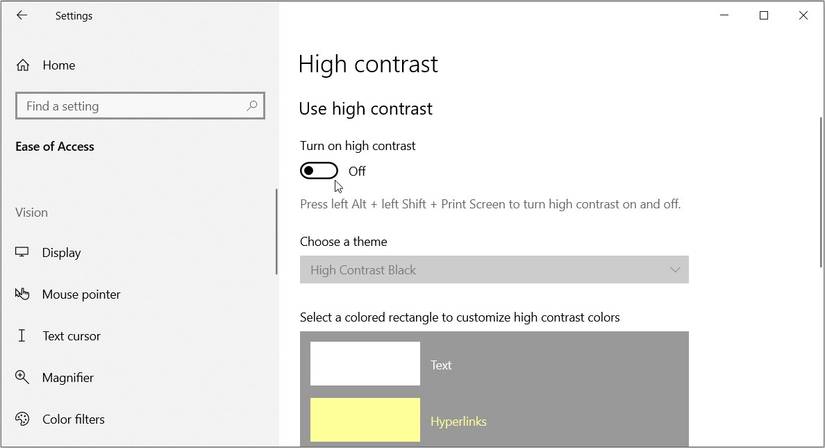Select the Display monitor icon
Screen dimensions: 825x448
pos(22,252)
